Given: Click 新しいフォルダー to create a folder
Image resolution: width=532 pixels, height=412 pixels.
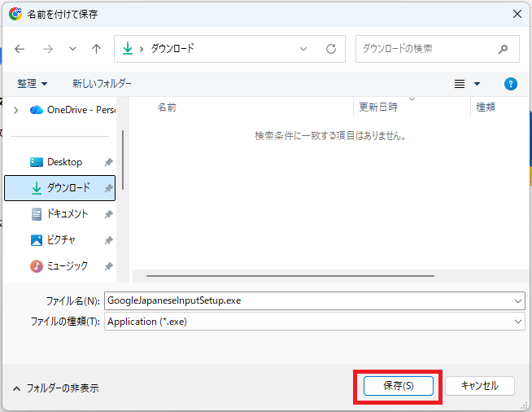Looking at the screenshot, I should (x=102, y=84).
